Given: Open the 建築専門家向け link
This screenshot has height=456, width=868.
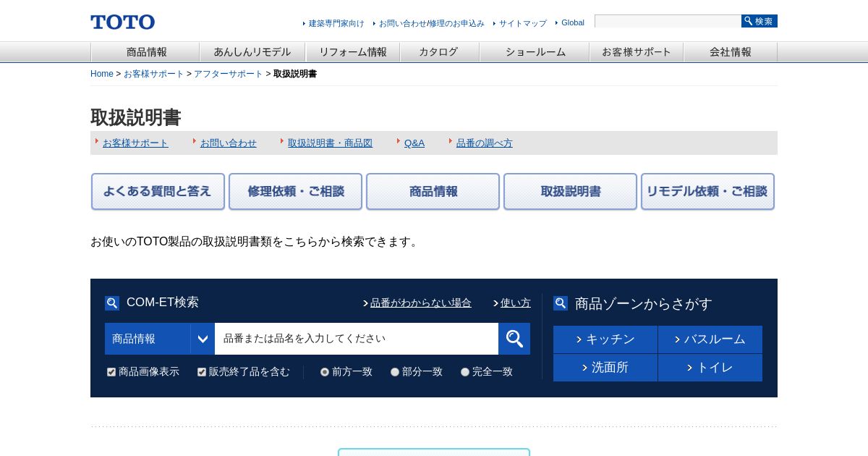Looking at the screenshot, I should (336, 23).
